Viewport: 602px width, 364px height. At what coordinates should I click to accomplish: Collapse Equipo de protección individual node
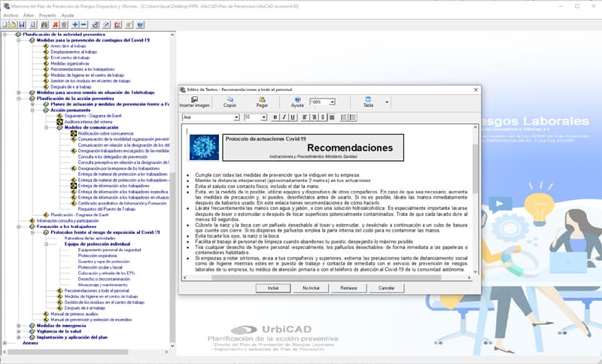(46, 244)
